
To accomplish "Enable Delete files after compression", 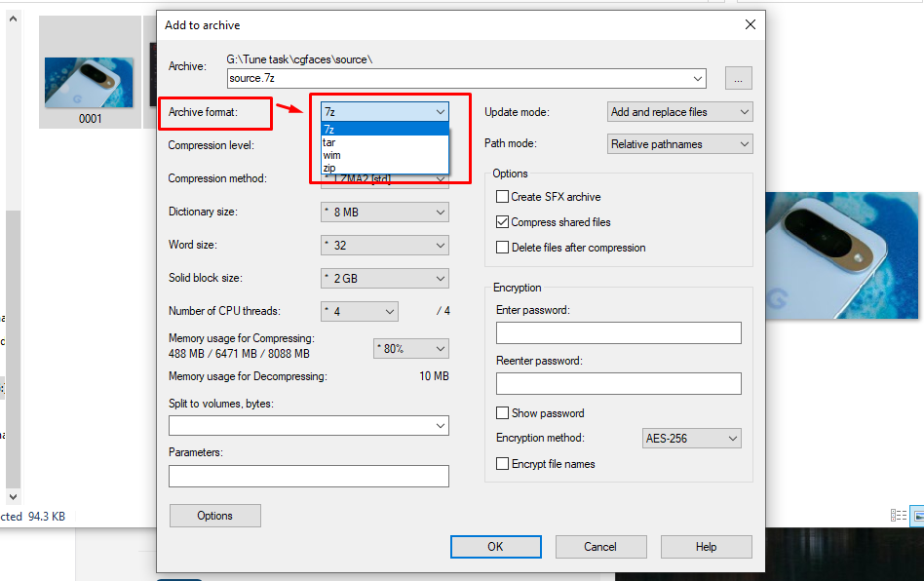I will pyautogui.click(x=502, y=247).
